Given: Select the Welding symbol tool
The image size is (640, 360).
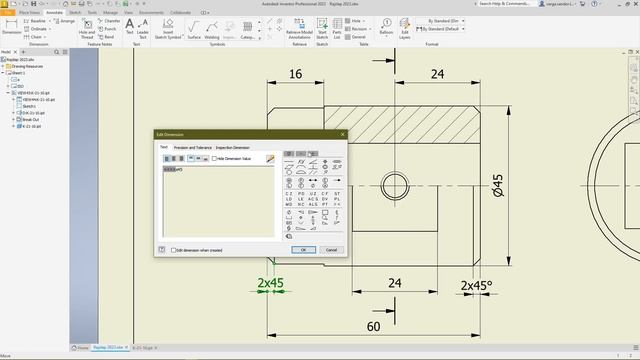Looking at the screenshot, I should (211, 29).
